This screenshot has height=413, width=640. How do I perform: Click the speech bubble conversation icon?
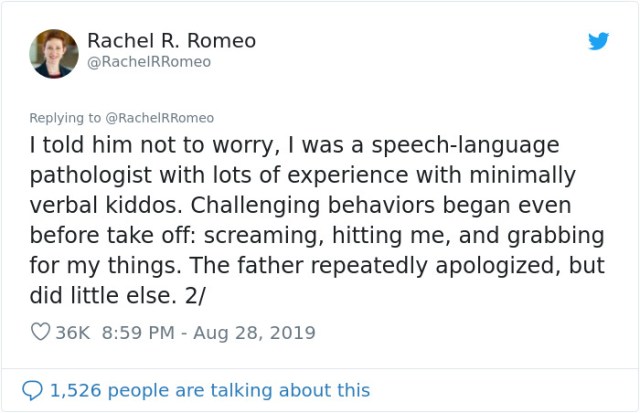coord(33,391)
